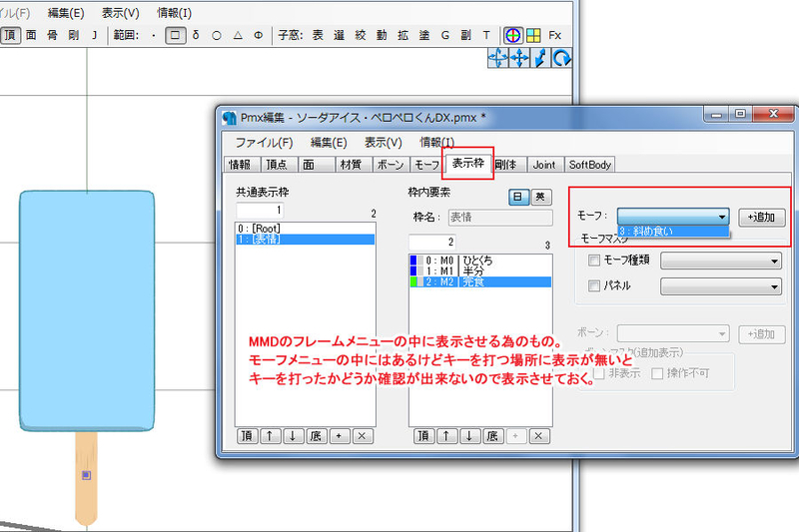Select the rectangle range selection tool
The height and width of the screenshot is (532, 799).
[x=175, y=36]
